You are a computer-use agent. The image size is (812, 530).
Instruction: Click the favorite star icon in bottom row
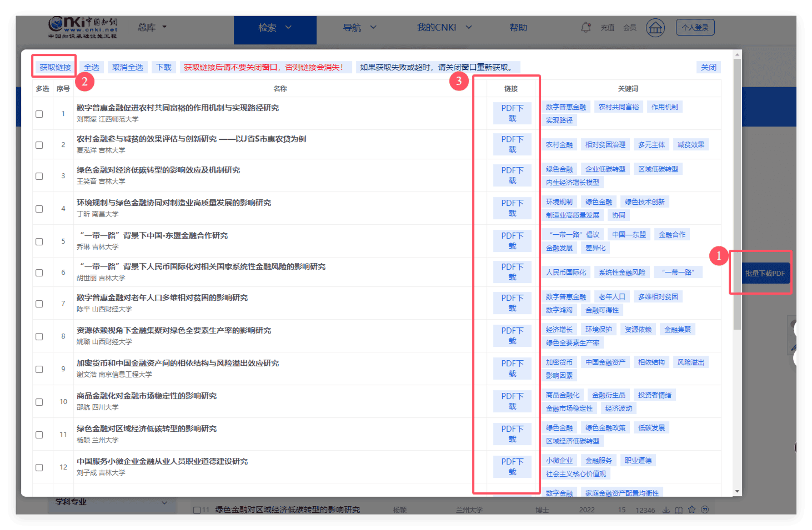(x=691, y=509)
